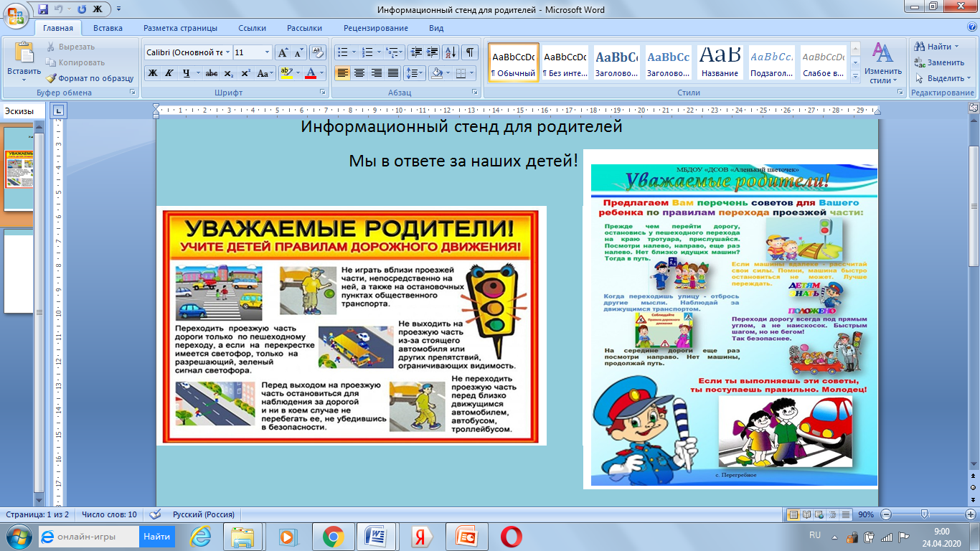Viewport: 980px width, 551px height.
Task: Open Opera browser from taskbar
Action: [511, 536]
